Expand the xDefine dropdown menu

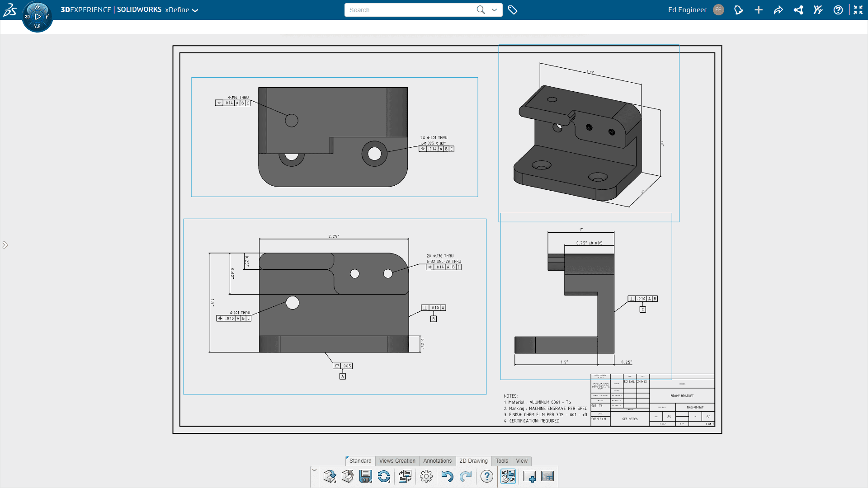point(196,10)
